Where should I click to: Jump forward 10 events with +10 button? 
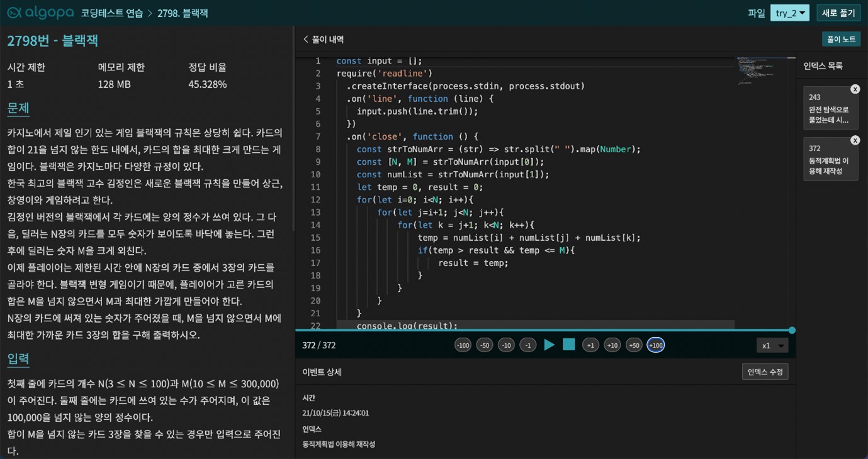click(612, 345)
